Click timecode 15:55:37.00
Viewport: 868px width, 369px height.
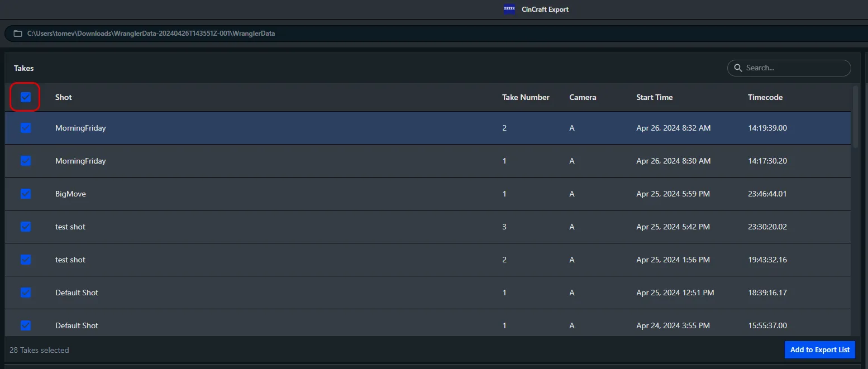(767, 325)
